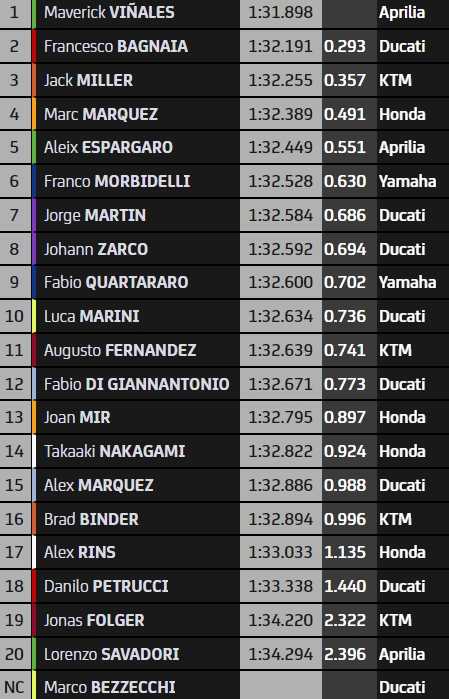
Task: Select Danilo PETRUCCI name
Action: (x=106, y=586)
